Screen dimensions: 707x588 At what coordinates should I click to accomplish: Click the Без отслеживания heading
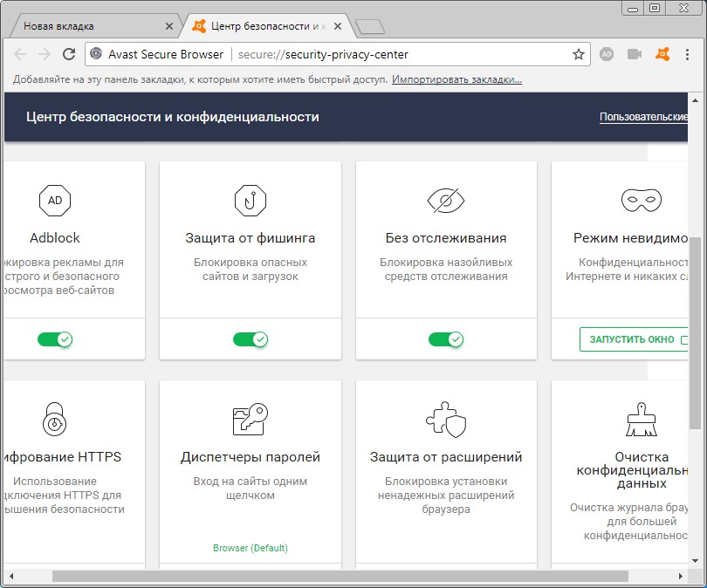(x=446, y=238)
